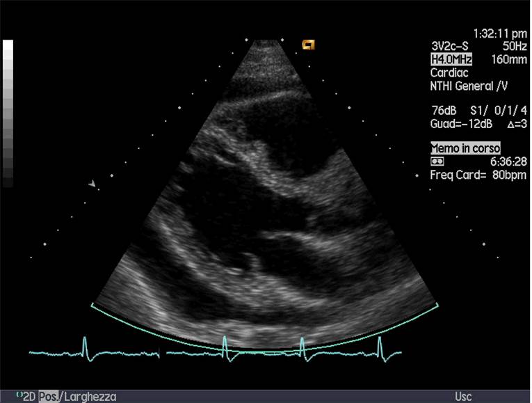Click the 160mm depth value

(509, 59)
